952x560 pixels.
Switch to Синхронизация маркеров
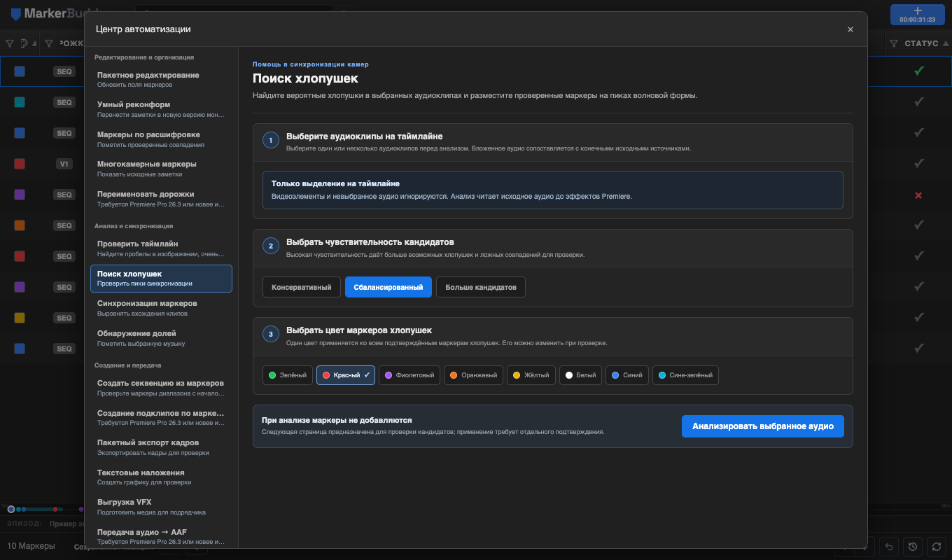[x=161, y=307]
